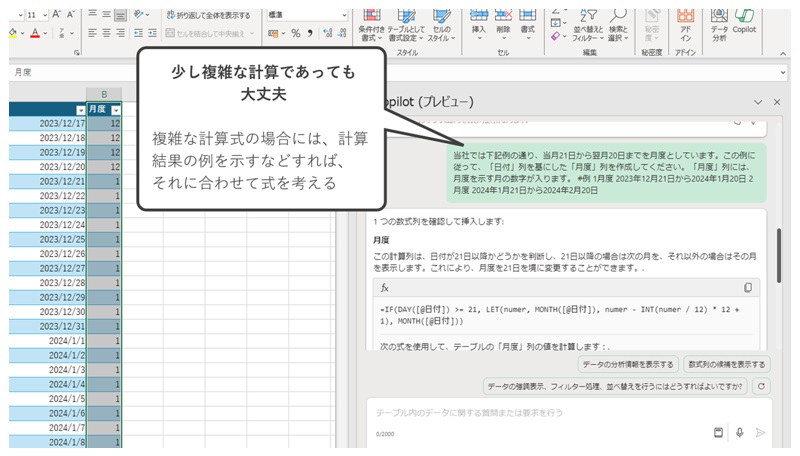800x456 pixels.
Task: Toggle 折り返して全体を表示する wrap text
Action: pos(208,15)
